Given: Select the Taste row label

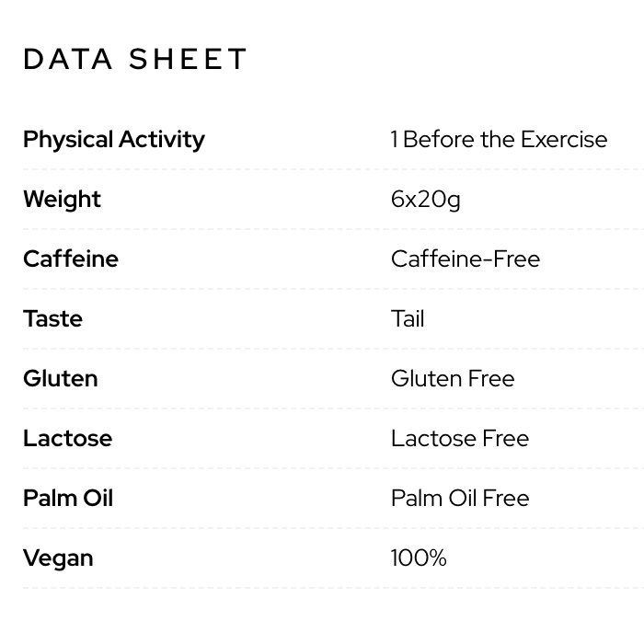Looking at the screenshot, I should pyautogui.click(x=52, y=319).
